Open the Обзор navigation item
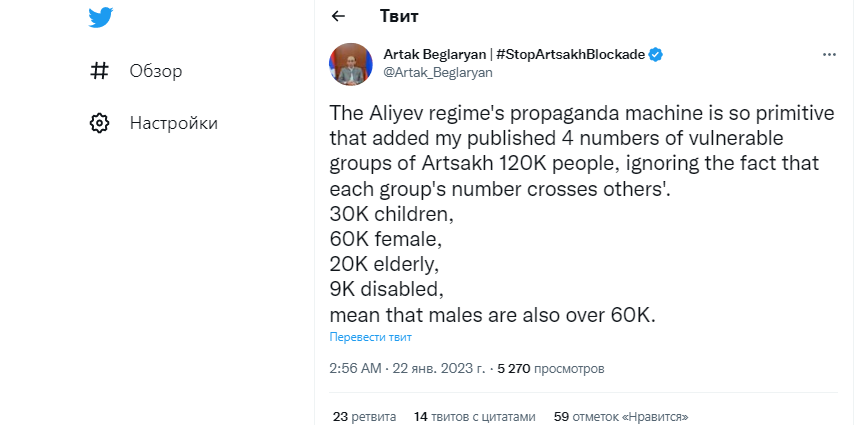Viewport: 858px width, 425px height. click(x=155, y=71)
